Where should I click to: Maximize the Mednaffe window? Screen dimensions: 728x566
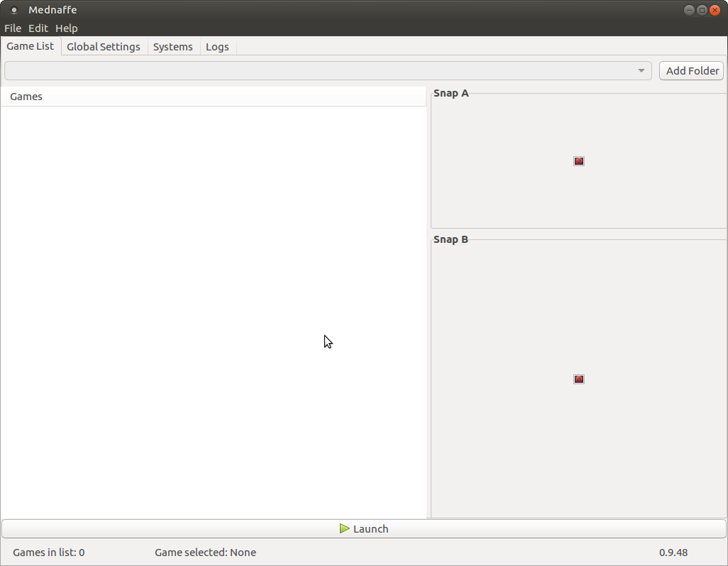click(x=702, y=10)
